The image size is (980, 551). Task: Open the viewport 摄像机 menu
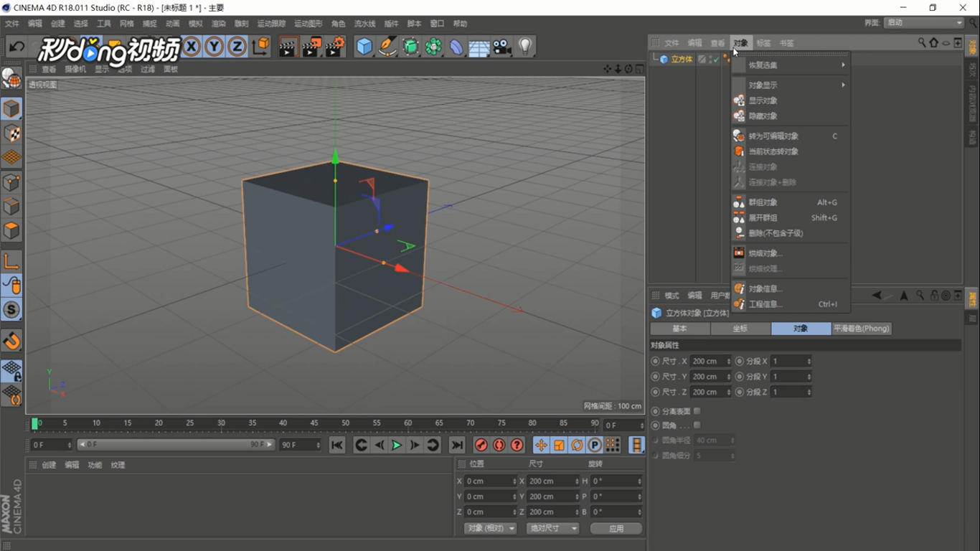[x=75, y=70]
